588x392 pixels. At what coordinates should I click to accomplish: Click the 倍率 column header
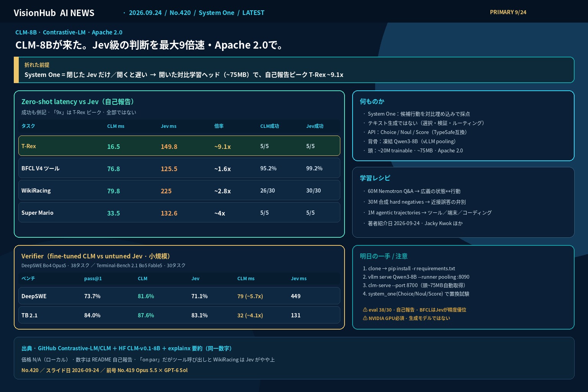219,126
